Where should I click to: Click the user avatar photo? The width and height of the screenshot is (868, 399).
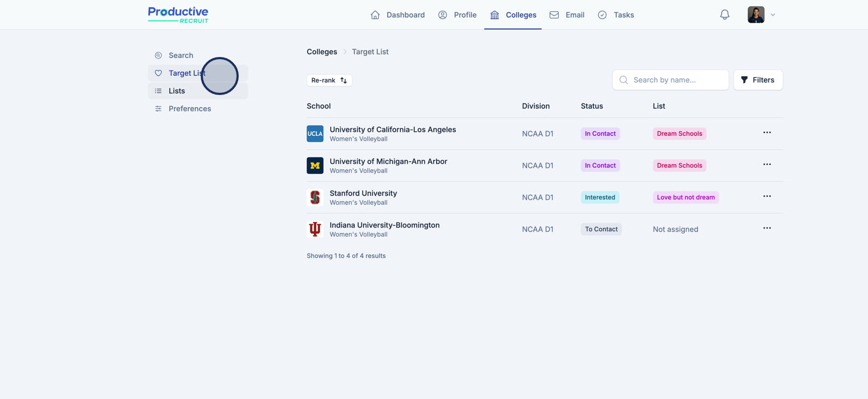point(756,15)
